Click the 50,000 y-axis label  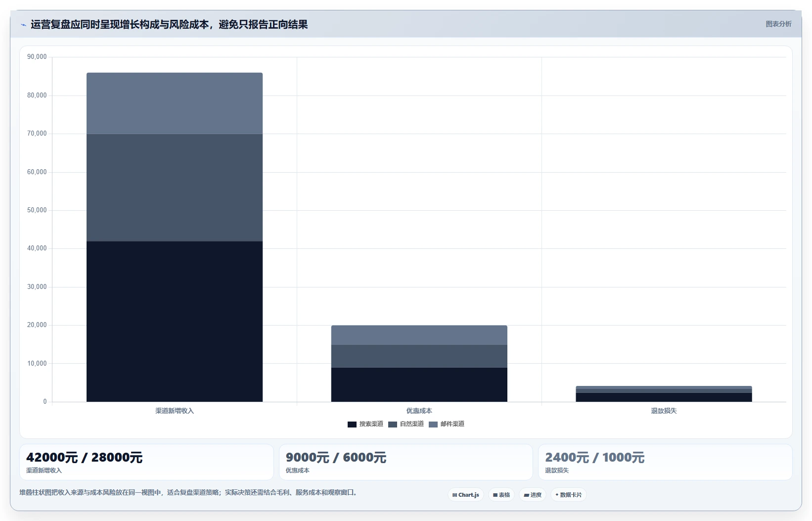37,210
